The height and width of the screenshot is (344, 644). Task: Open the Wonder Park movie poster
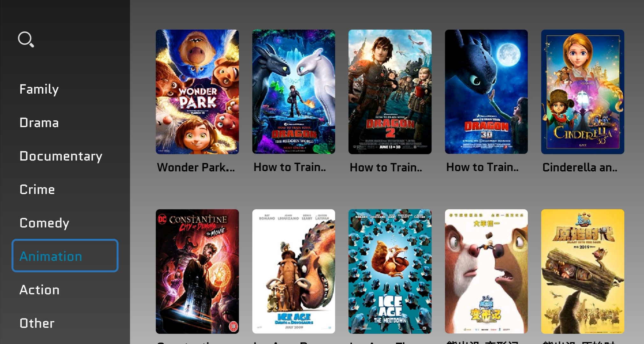click(197, 92)
